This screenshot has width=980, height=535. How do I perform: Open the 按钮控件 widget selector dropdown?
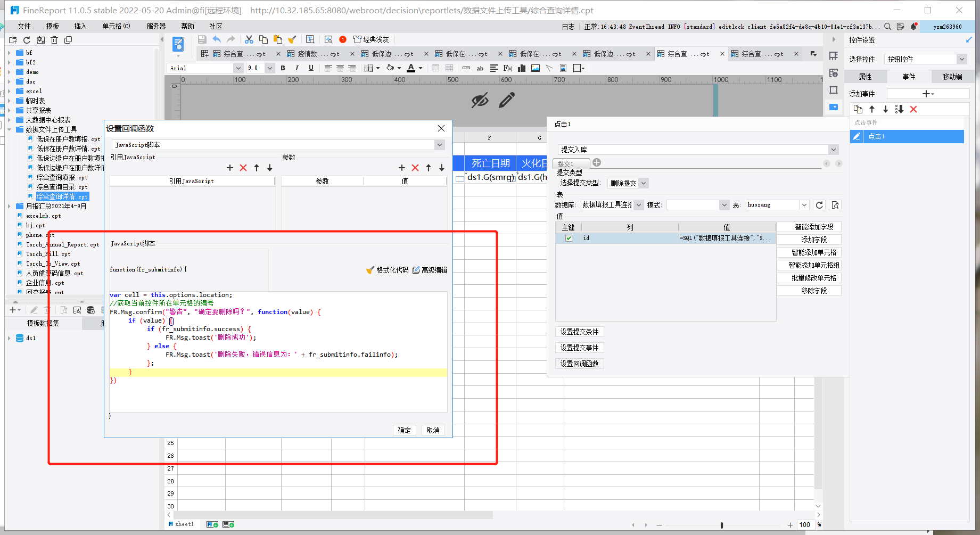point(961,59)
